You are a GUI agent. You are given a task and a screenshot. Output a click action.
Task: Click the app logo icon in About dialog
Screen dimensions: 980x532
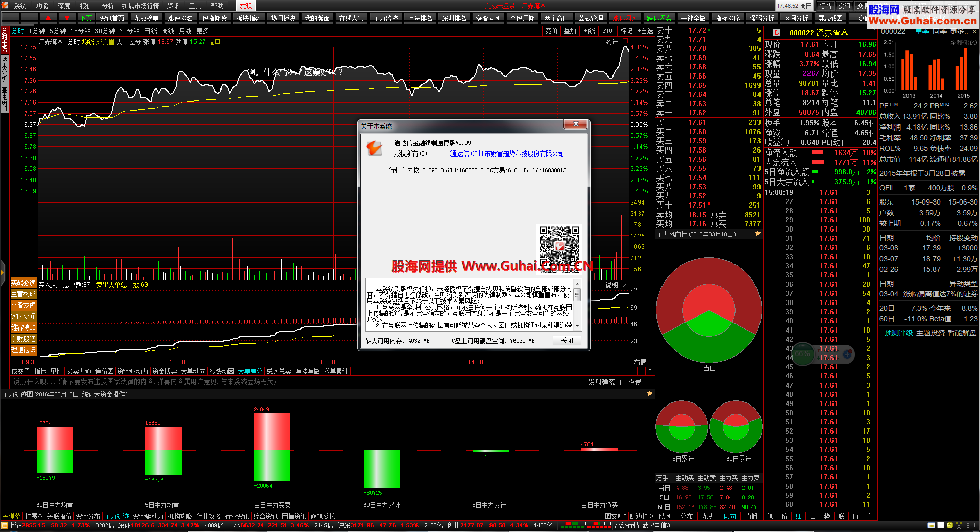(x=374, y=148)
